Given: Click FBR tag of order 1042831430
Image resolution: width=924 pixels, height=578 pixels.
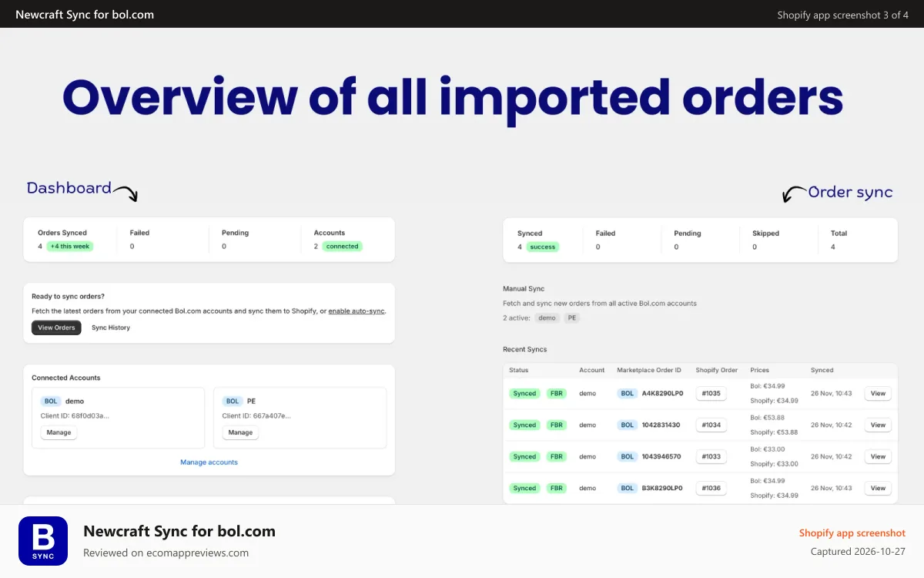Looking at the screenshot, I should [556, 425].
